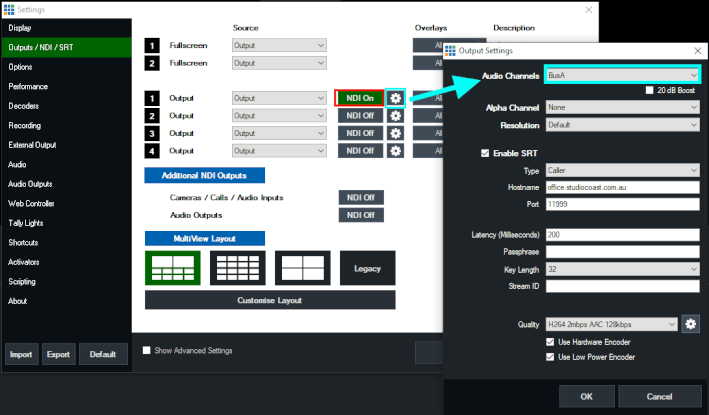This screenshot has width=709, height=415.
Task: Switch to the Audio Outputs tab
Action: [x=30, y=183]
